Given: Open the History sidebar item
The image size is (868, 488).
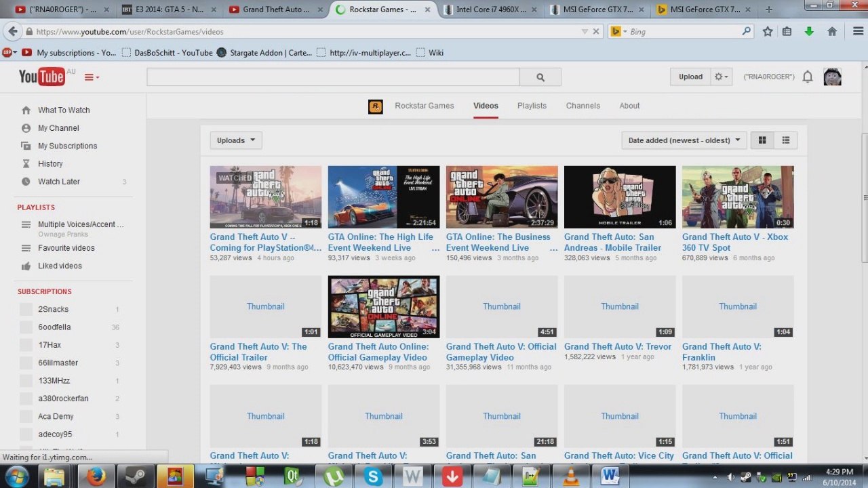Looking at the screenshot, I should [x=50, y=164].
